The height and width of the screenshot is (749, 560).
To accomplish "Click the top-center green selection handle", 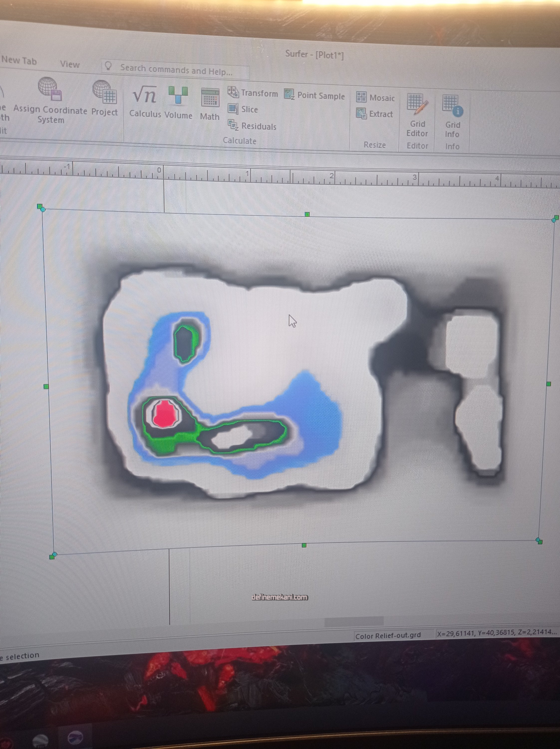I will pyautogui.click(x=307, y=214).
